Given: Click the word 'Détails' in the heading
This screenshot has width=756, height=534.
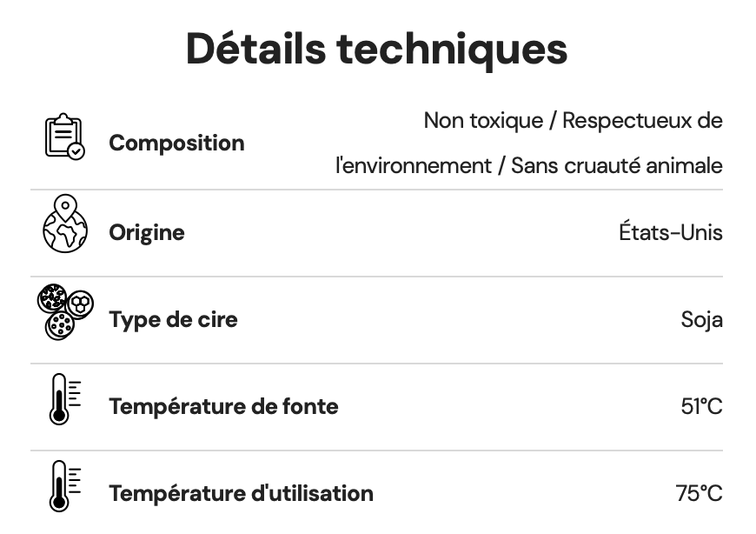Looking at the screenshot, I should click(256, 49).
